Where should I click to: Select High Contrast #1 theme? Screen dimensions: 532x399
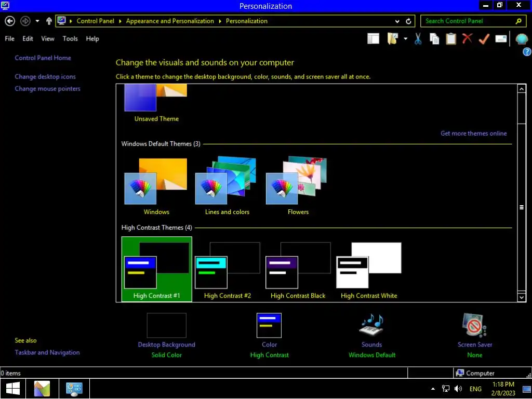pyautogui.click(x=157, y=270)
